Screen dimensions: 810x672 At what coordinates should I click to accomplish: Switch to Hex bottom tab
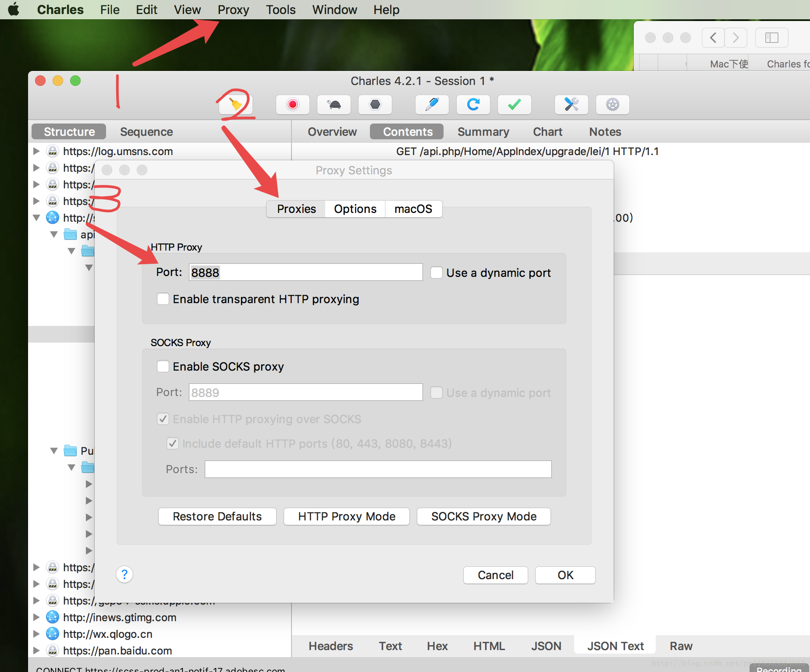pos(437,646)
